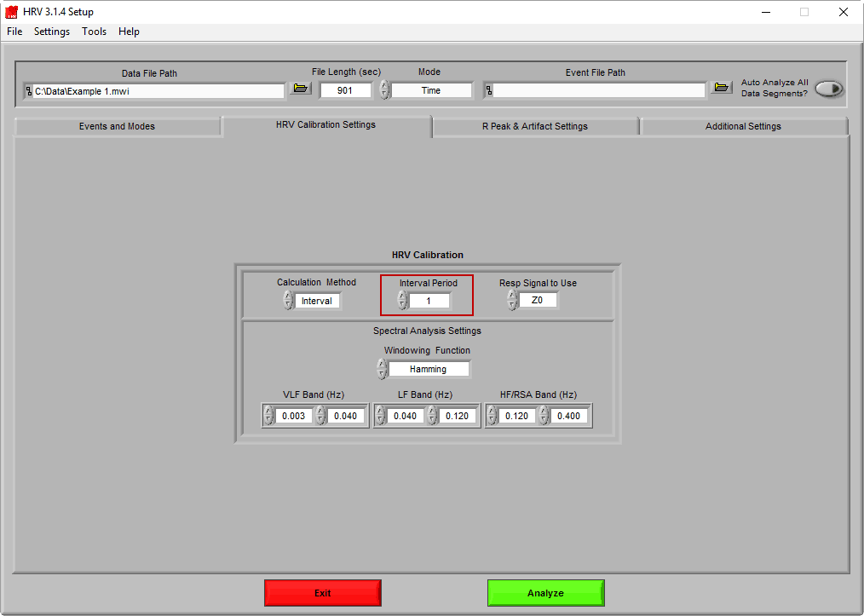Change Windowing Function using stepper arrows
Viewport: 864px width, 616px height.
click(382, 369)
